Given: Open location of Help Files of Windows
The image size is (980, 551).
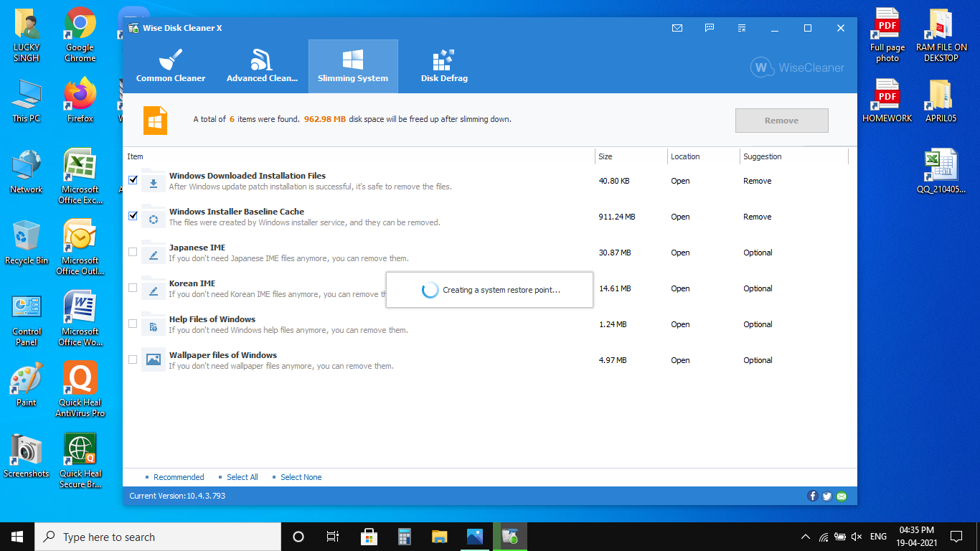Looking at the screenshot, I should [680, 324].
